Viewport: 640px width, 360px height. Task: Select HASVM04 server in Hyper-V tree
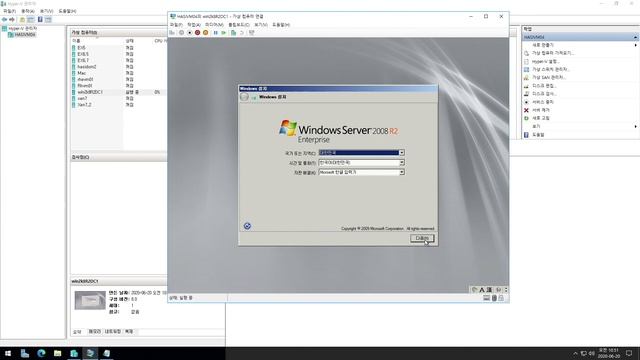click(x=25, y=35)
